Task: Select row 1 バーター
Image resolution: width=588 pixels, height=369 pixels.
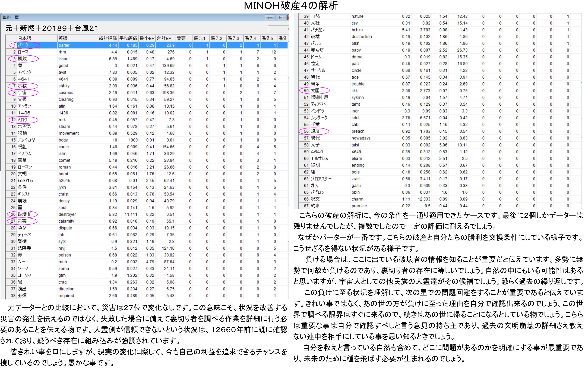Action: click(x=25, y=45)
